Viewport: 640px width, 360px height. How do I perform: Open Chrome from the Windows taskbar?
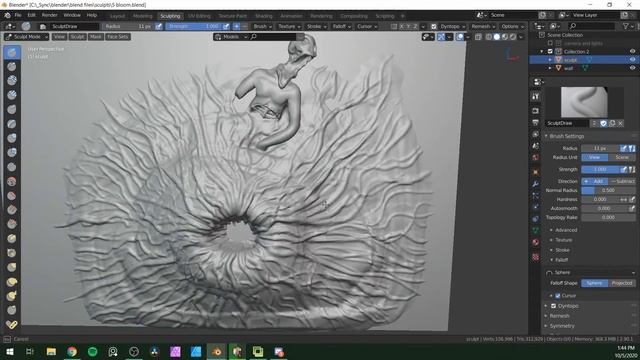[x=72, y=351]
